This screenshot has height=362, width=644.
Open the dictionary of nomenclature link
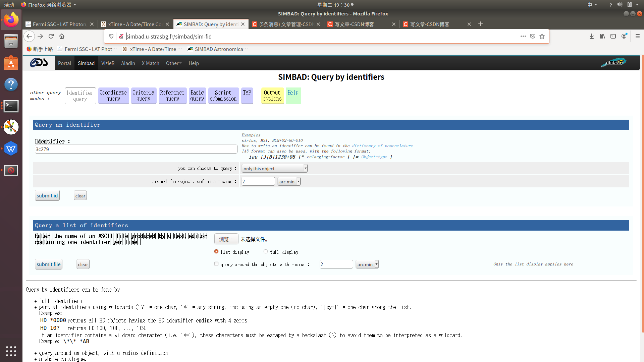point(382,146)
